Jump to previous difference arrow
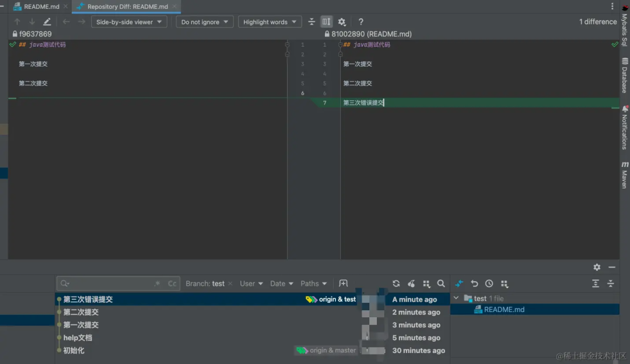The image size is (630, 364). tap(17, 22)
